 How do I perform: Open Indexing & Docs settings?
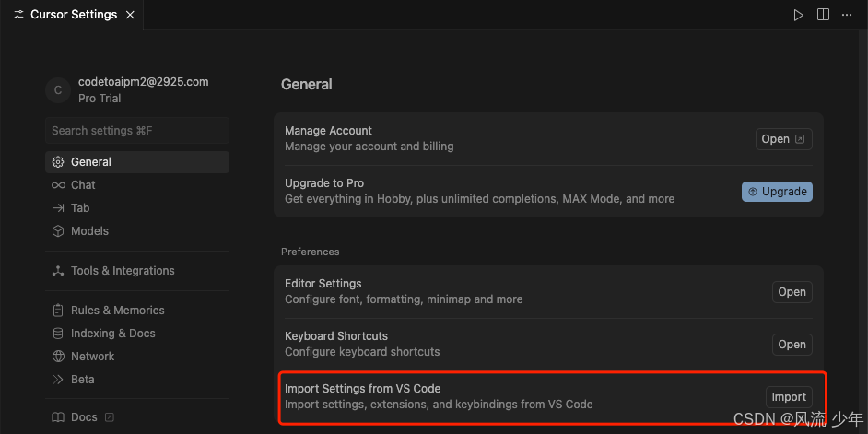137,334
